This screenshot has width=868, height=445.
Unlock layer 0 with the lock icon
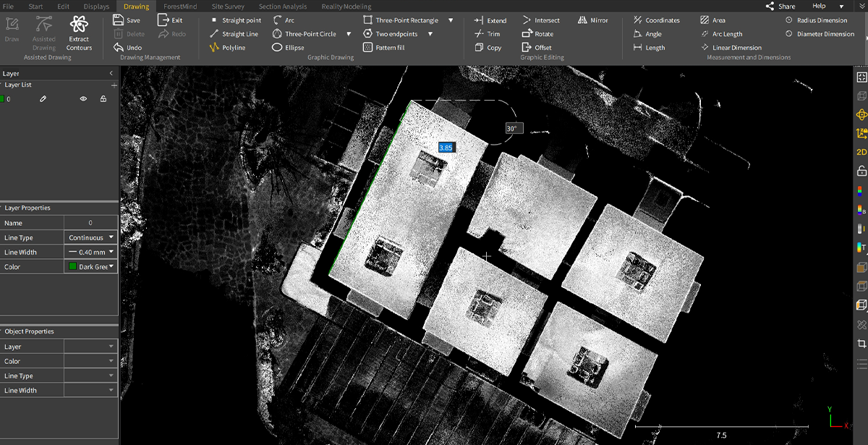tap(104, 98)
